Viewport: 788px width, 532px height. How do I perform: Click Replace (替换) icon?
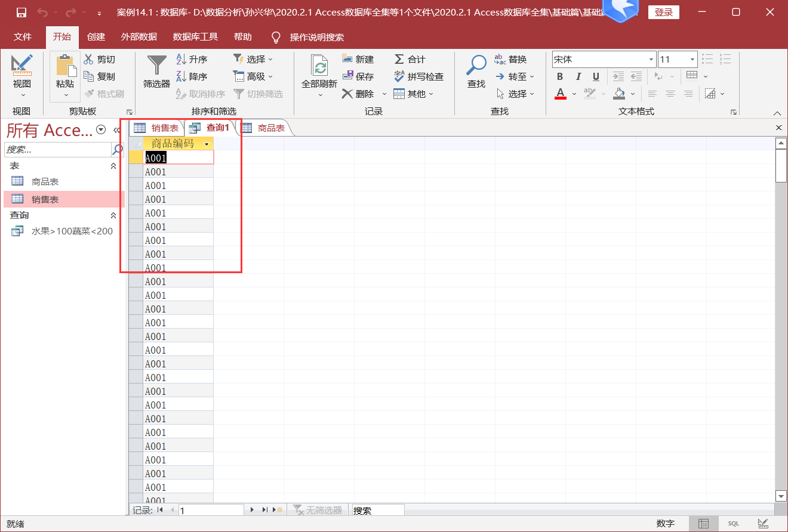(500, 59)
